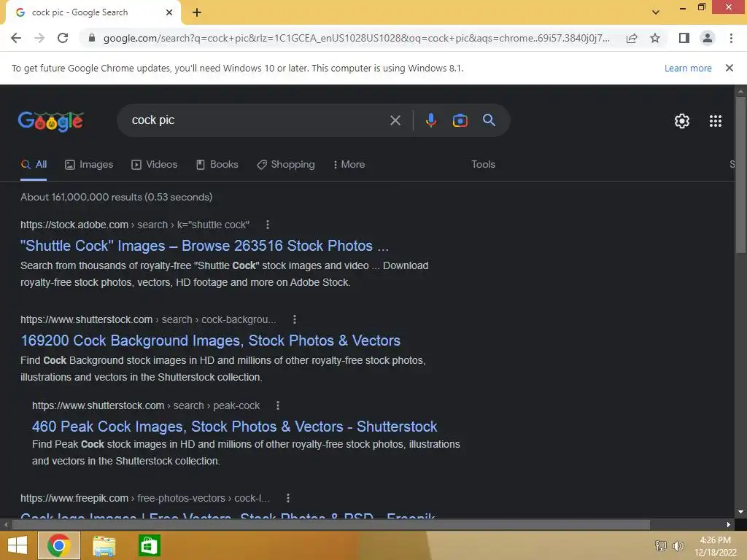
Task: Open options for the stock.adobe.com result
Action: click(267, 225)
